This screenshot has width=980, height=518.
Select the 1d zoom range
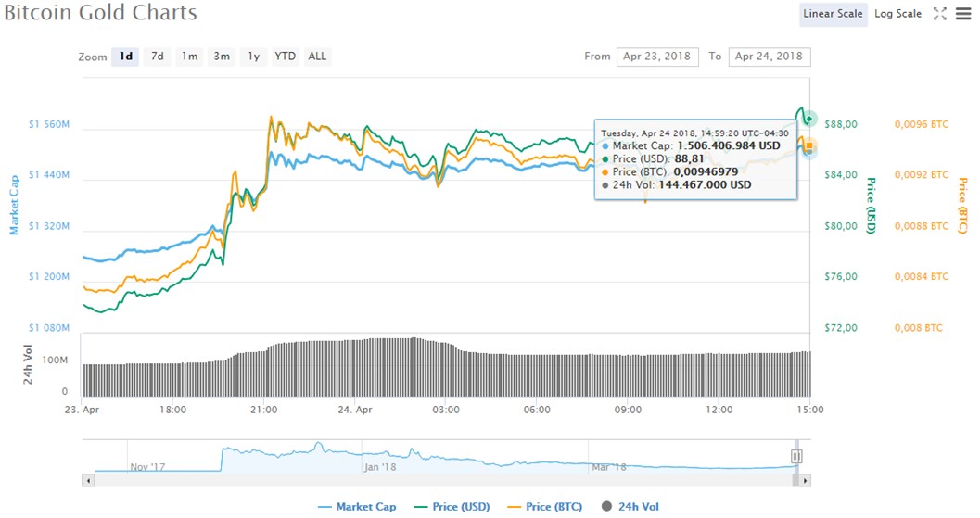pos(125,57)
